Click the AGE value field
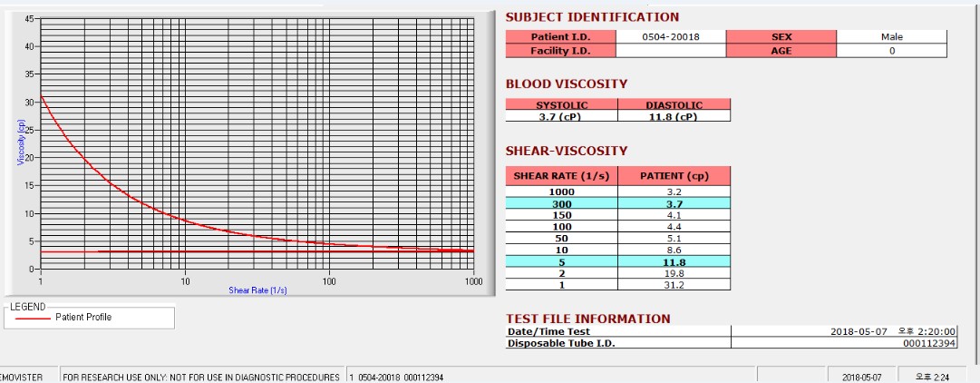Viewport: 980px width, 383px height. tap(891, 51)
